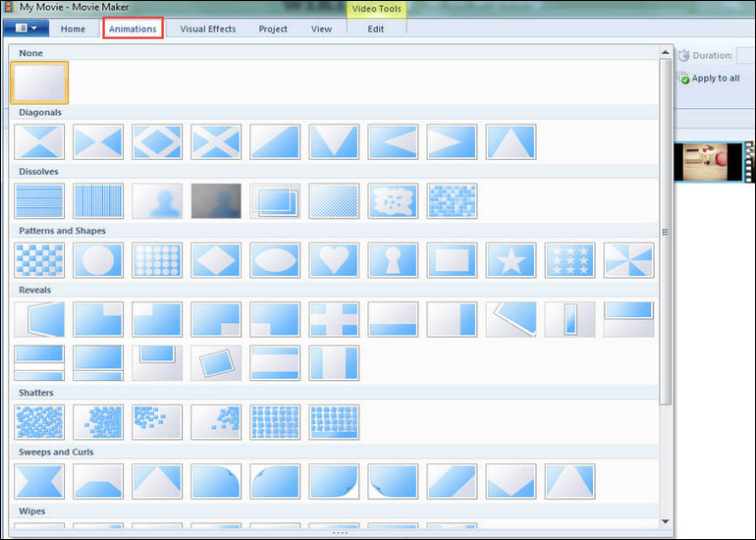Select the dark gray crossfade dissolve

[x=216, y=201]
